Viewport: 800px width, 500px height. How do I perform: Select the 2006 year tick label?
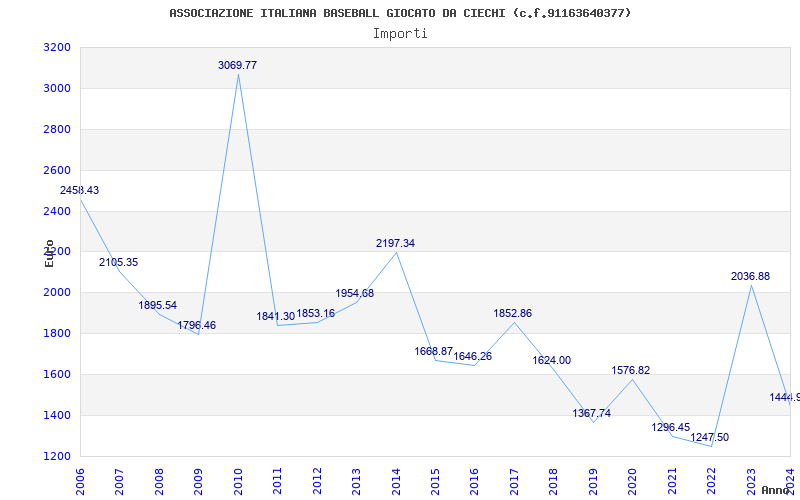[x=80, y=482]
